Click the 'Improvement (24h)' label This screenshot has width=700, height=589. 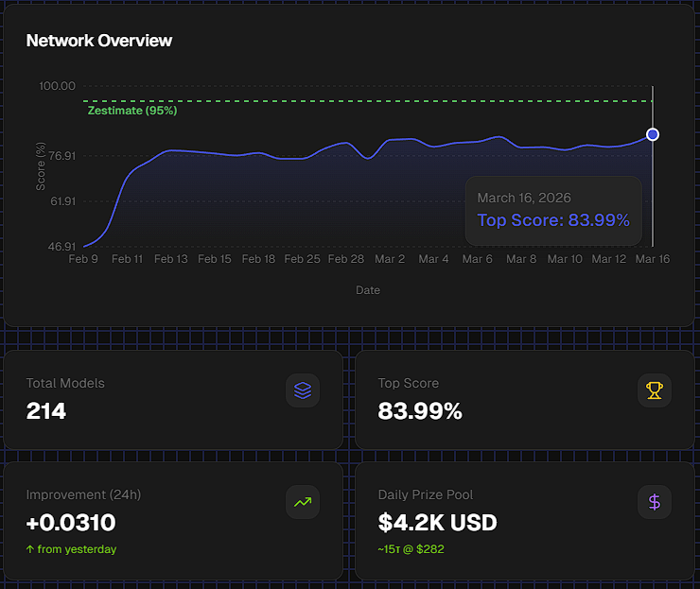tap(83, 494)
